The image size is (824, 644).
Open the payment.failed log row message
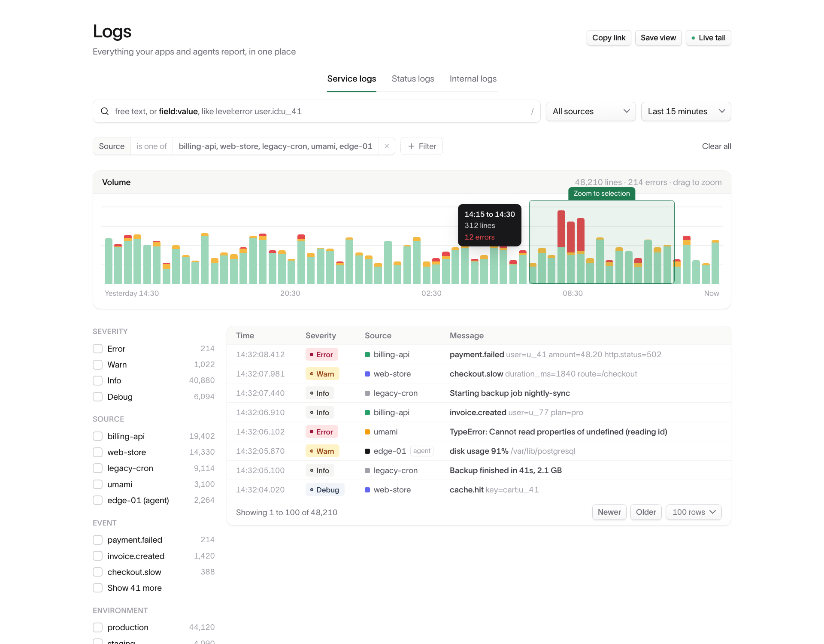tap(555, 355)
